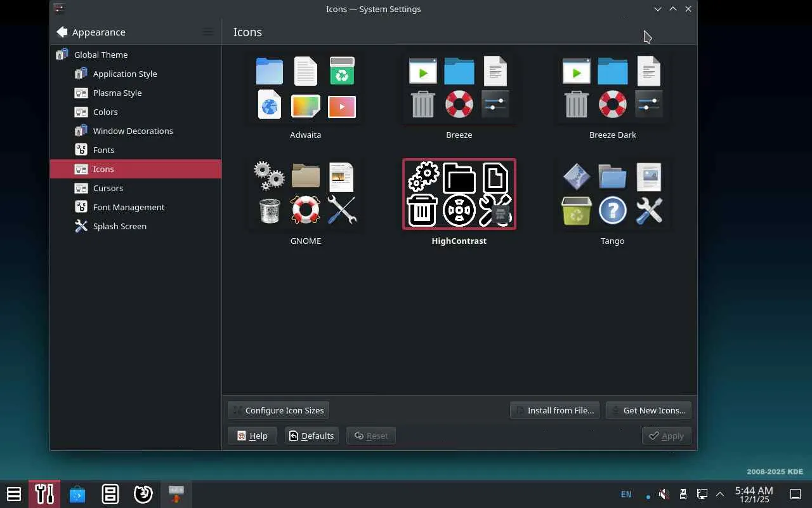Minimize the System Settings window
Viewport: 812px width, 508px height.
(658, 9)
